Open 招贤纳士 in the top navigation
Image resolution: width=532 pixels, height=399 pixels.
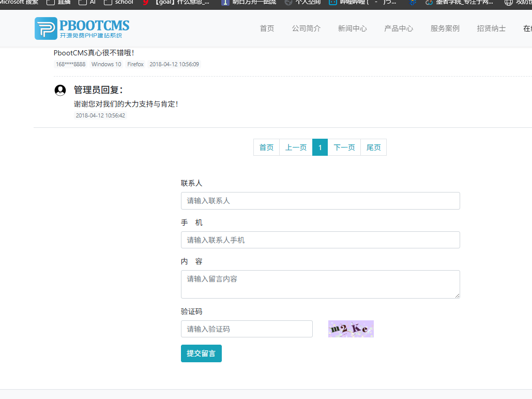coord(491,28)
